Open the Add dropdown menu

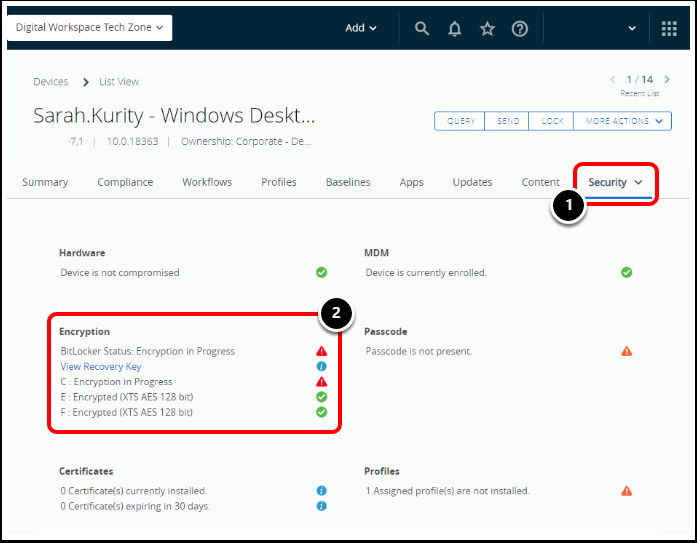point(361,28)
